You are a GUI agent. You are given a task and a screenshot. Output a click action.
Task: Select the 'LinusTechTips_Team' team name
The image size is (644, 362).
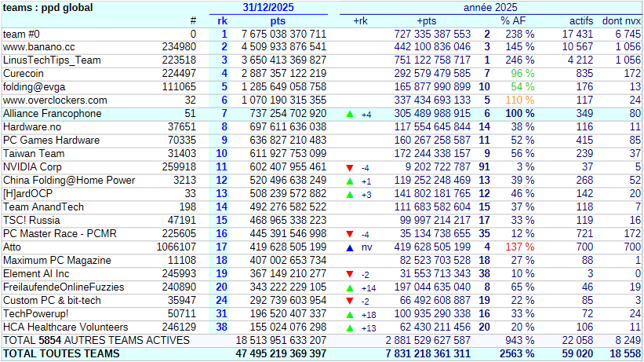pyautogui.click(x=52, y=60)
